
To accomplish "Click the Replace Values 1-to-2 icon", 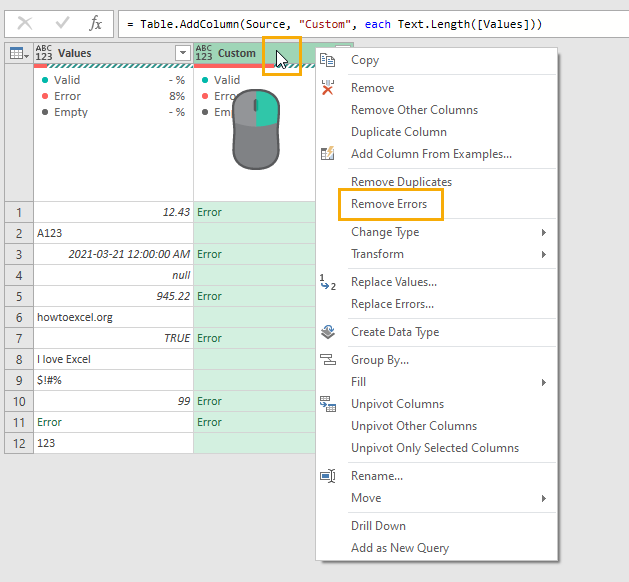I will coord(328,282).
